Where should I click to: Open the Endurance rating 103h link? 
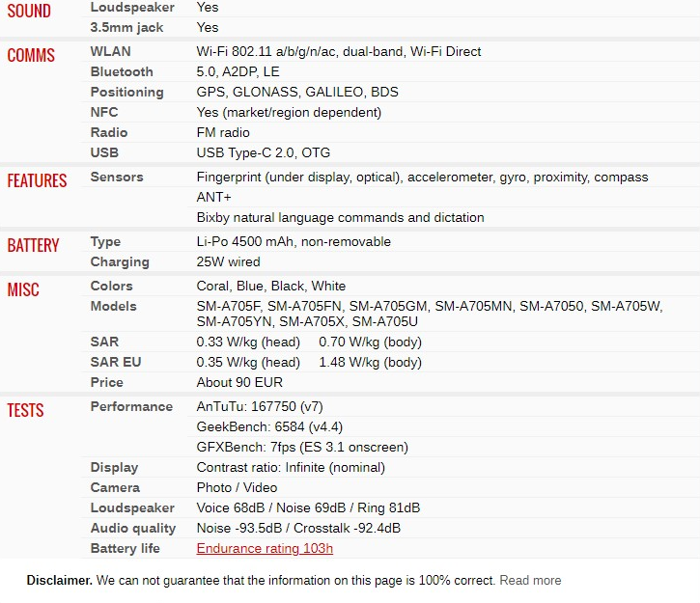point(265,548)
